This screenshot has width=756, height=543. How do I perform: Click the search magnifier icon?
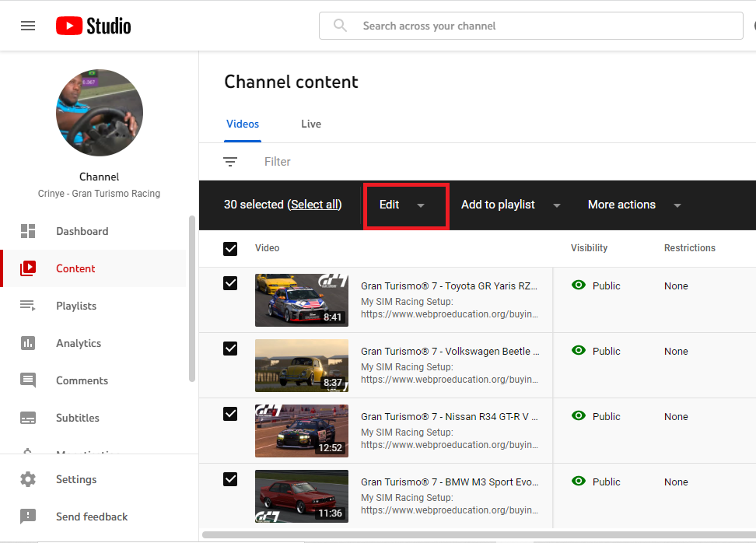(340, 26)
